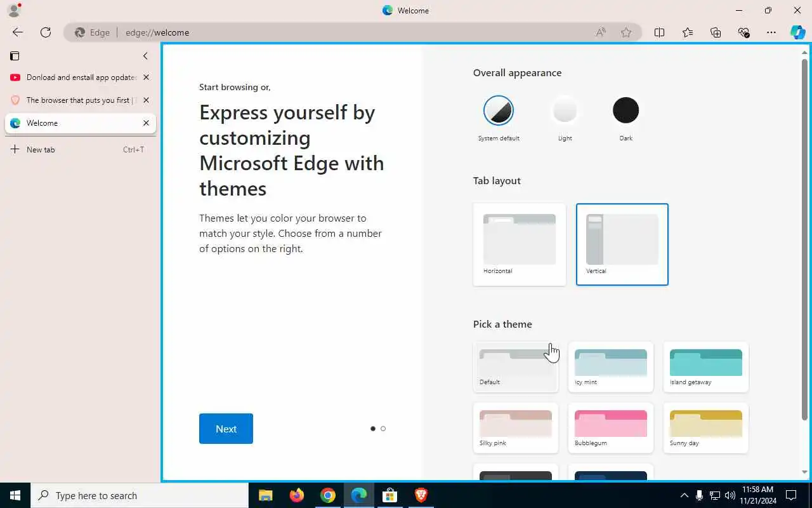Switch to The browser that puts you first tab
812x508 pixels.
pos(80,100)
